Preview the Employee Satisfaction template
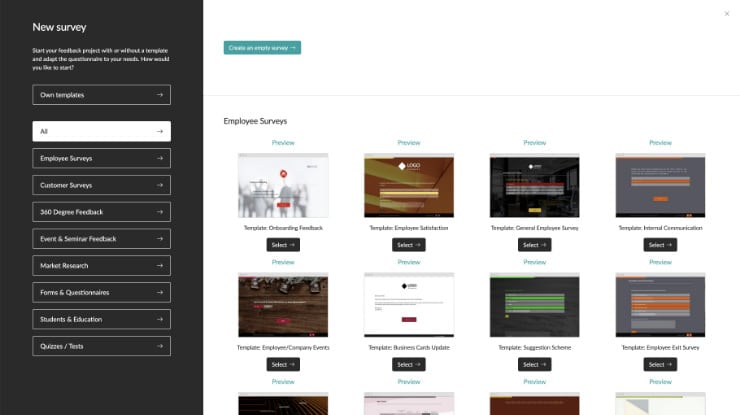740x415 pixels. coord(409,143)
